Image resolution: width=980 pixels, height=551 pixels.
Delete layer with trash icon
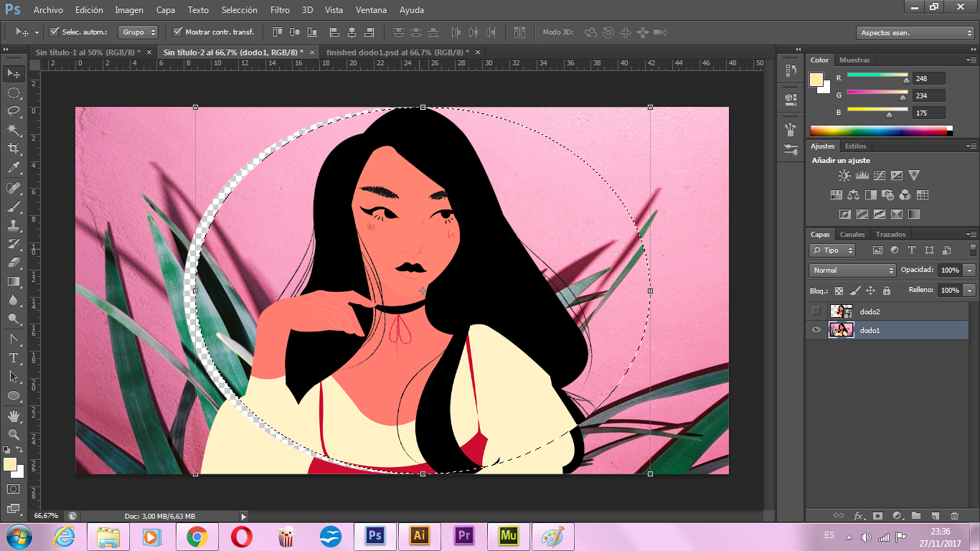click(x=954, y=515)
